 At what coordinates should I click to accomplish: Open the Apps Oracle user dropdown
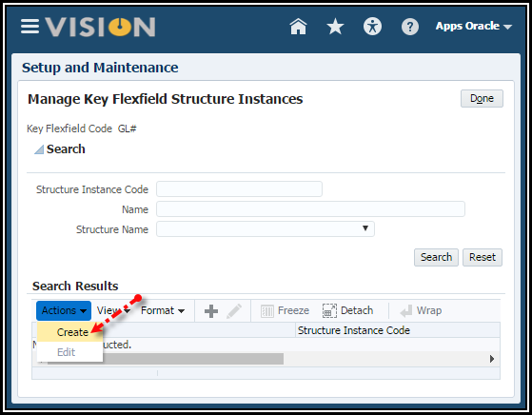[474, 26]
